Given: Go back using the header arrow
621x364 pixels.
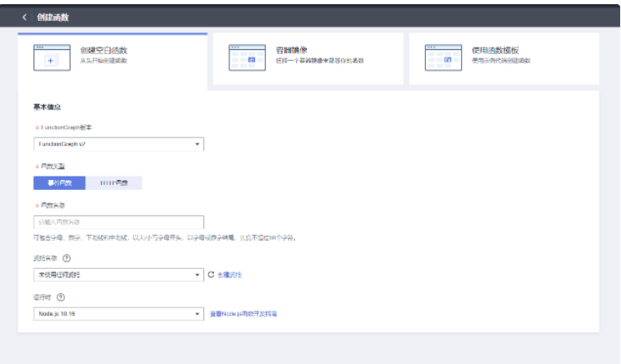Looking at the screenshot, I should tap(24, 17).
